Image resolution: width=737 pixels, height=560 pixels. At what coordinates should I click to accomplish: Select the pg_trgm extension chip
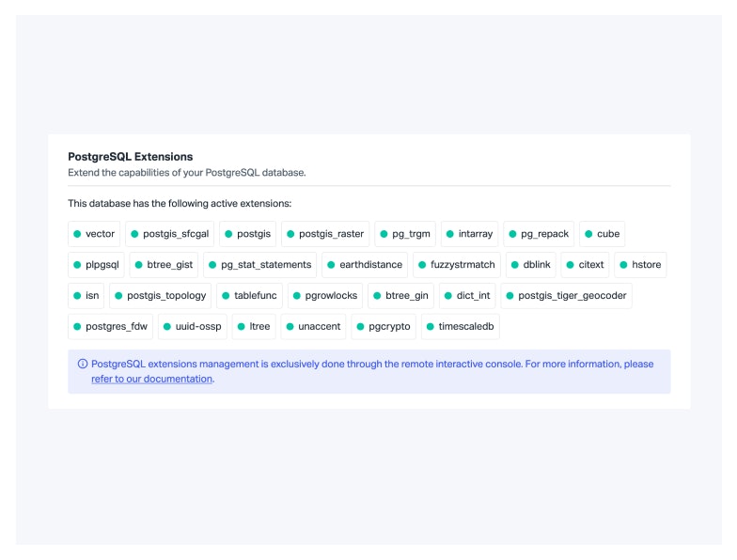[x=405, y=234]
